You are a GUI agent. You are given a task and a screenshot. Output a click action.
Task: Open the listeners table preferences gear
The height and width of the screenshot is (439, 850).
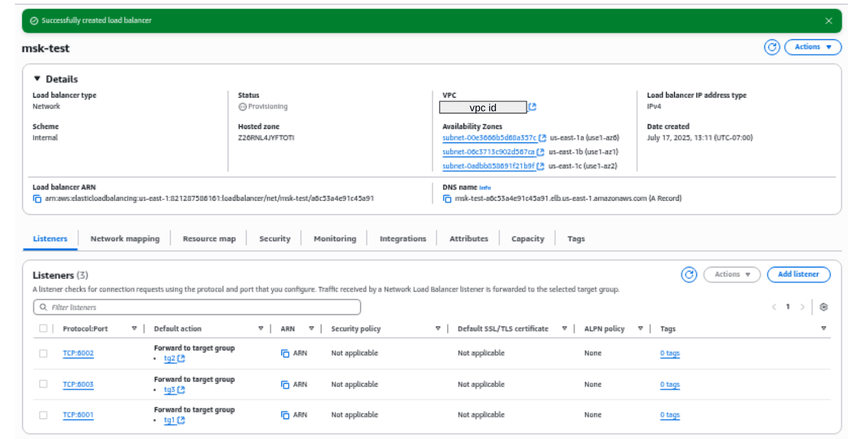pos(824,307)
